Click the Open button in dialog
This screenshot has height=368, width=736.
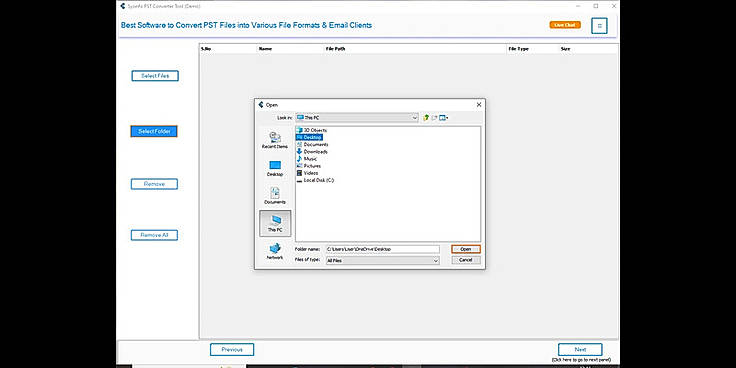click(466, 249)
